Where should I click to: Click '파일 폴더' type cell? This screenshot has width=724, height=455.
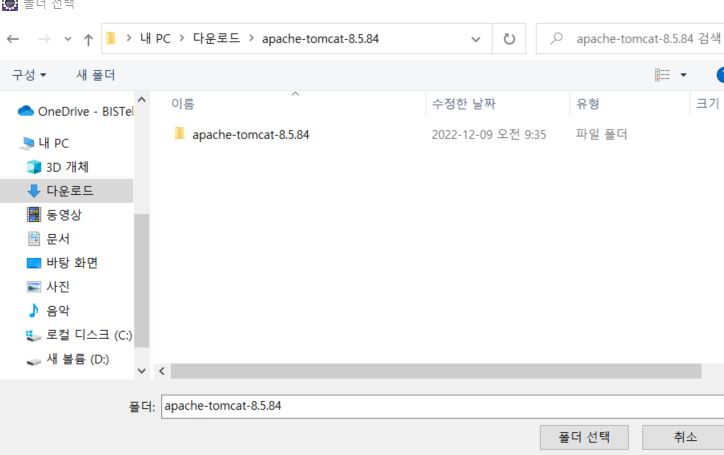coord(601,134)
